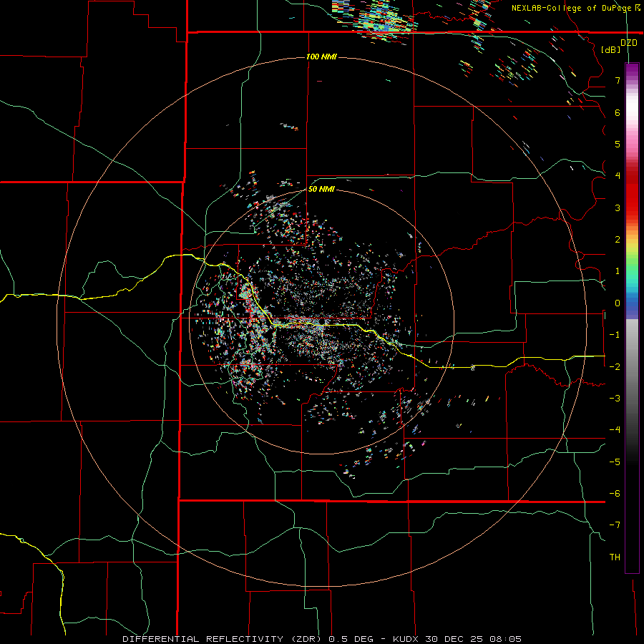Click the 7 value on color scale
The image size is (644, 644).
(x=618, y=80)
